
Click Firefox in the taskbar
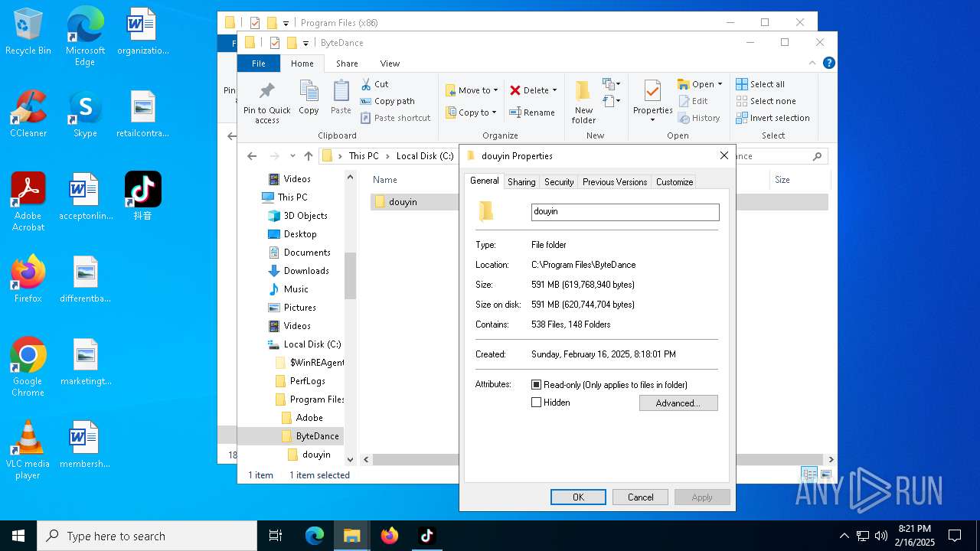click(390, 536)
